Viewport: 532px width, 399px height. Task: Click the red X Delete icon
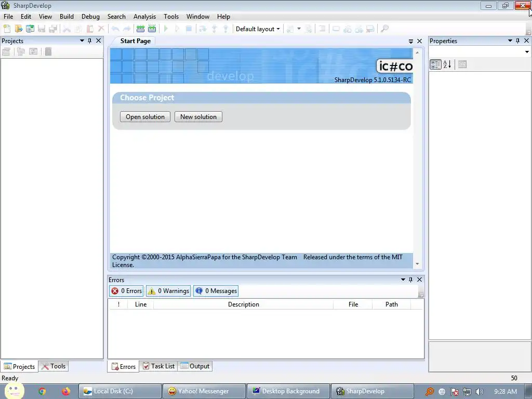click(101, 29)
